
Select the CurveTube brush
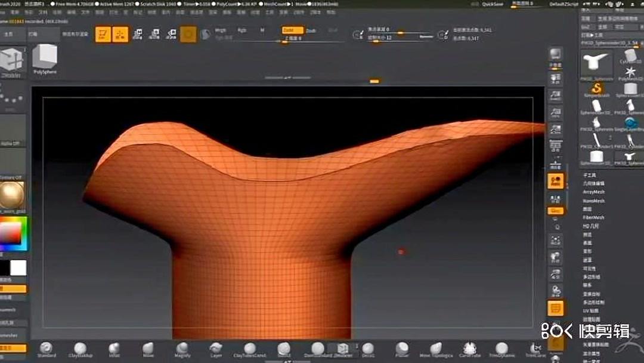(469, 348)
